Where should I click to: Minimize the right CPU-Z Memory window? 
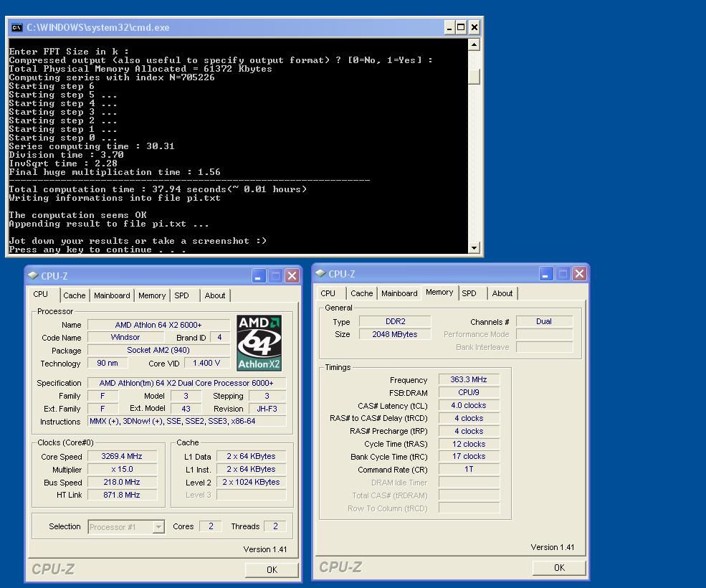pyautogui.click(x=545, y=273)
